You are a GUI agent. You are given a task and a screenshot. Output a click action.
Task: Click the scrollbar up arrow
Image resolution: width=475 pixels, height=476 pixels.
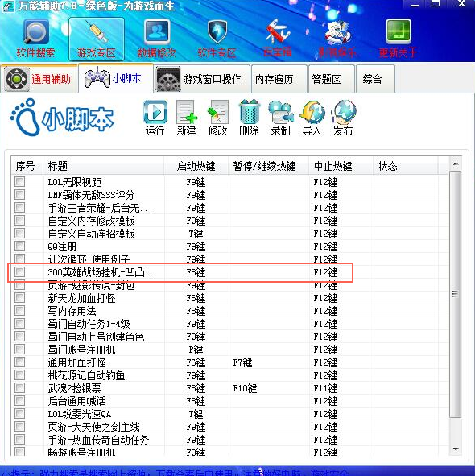[455, 164]
